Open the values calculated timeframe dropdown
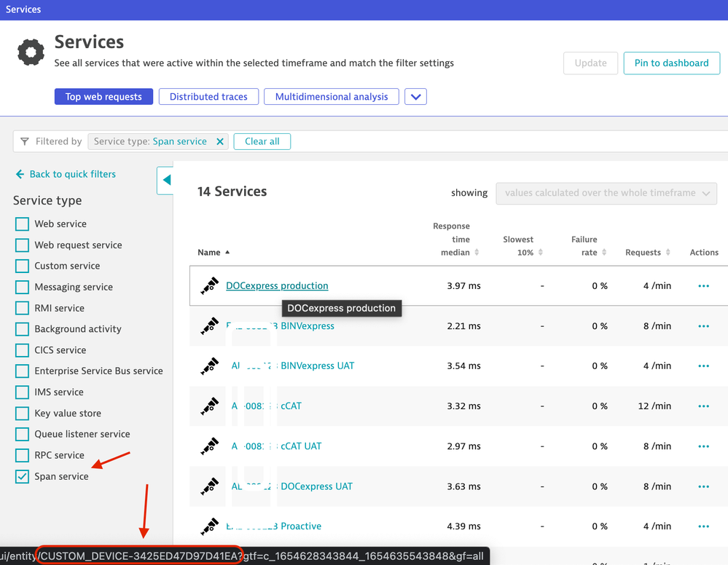Viewport: 728px width, 565px height. (x=606, y=193)
